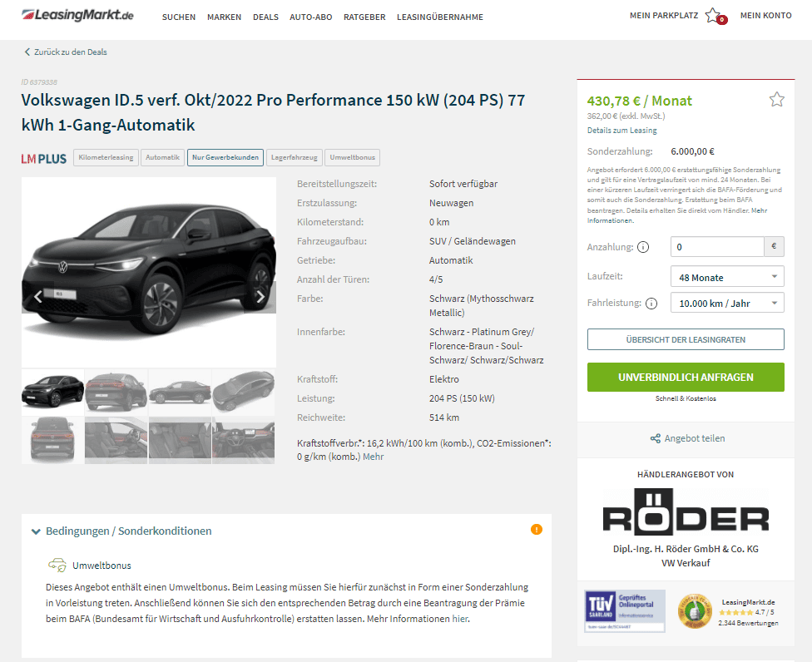The height and width of the screenshot is (662, 812).
Task: Show the previous car photo
Action: click(37, 297)
